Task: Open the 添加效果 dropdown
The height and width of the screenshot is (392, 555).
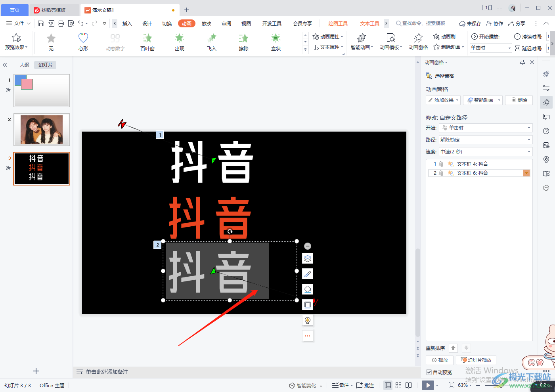Action: [x=443, y=100]
